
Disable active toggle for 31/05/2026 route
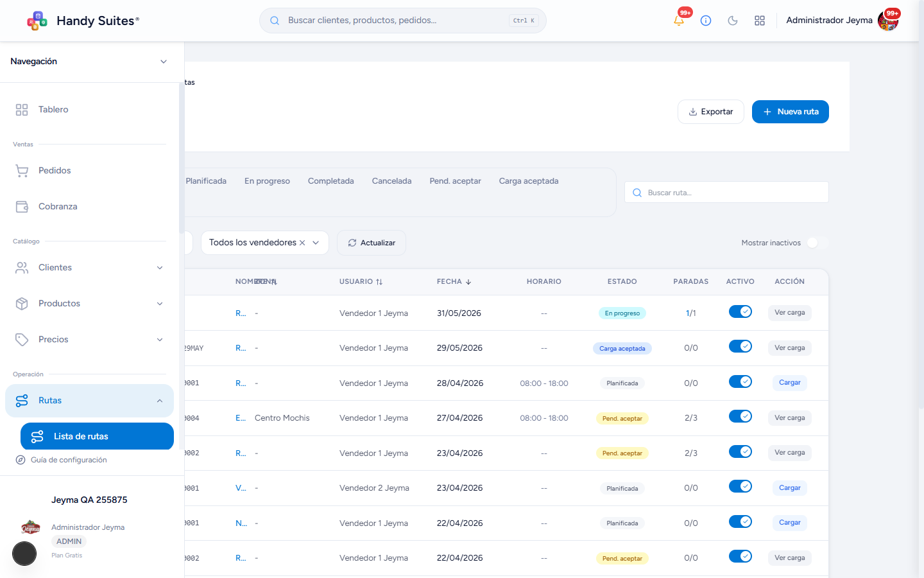click(x=740, y=311)
